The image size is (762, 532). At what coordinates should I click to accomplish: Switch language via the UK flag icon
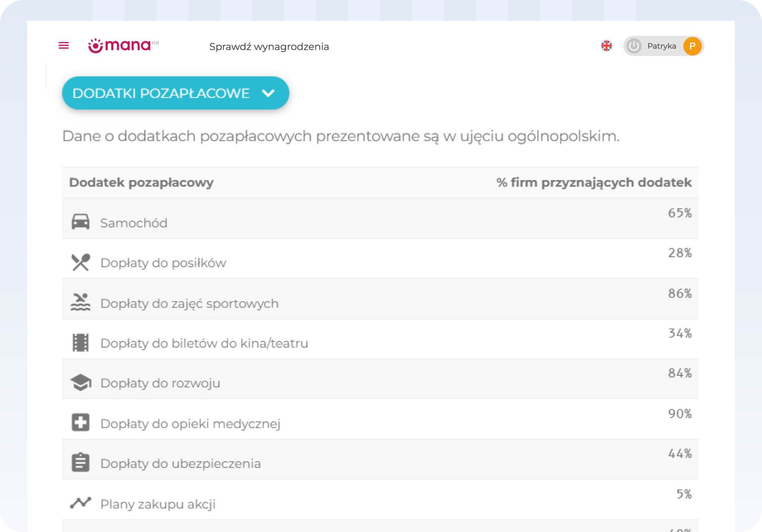(x=606, y=46)
